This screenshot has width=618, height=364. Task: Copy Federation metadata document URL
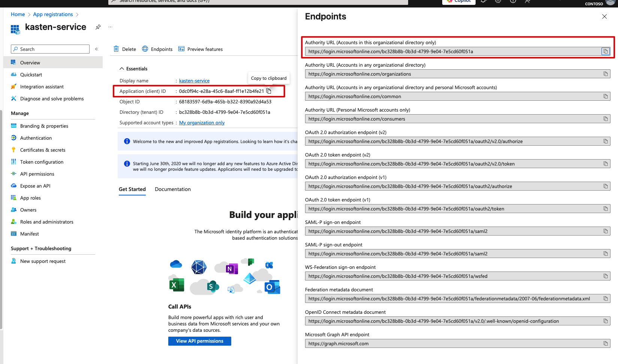(606, 298)
